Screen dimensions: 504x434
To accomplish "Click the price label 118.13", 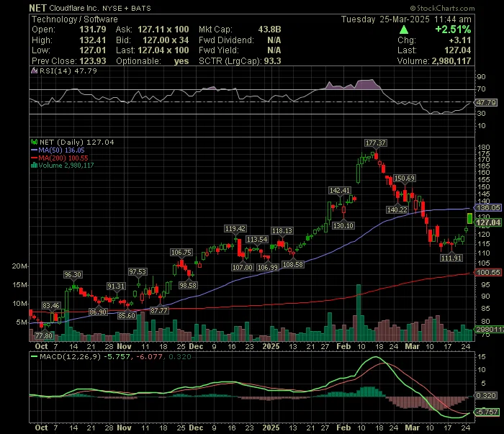I will tap(282, 230).
